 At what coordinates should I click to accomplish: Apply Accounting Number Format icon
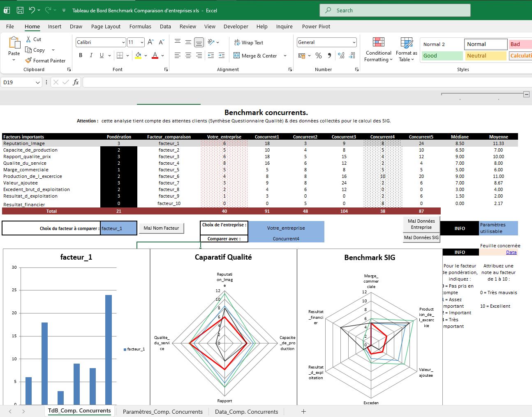tap(302, 55)
